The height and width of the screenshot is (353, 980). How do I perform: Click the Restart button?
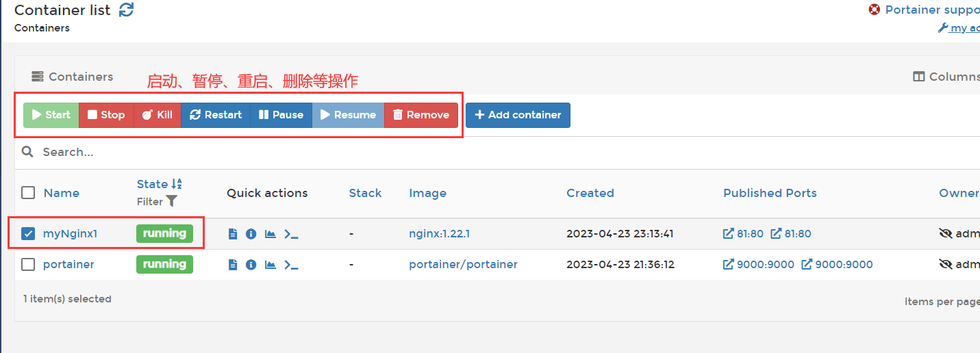click(x=216, y=115)
